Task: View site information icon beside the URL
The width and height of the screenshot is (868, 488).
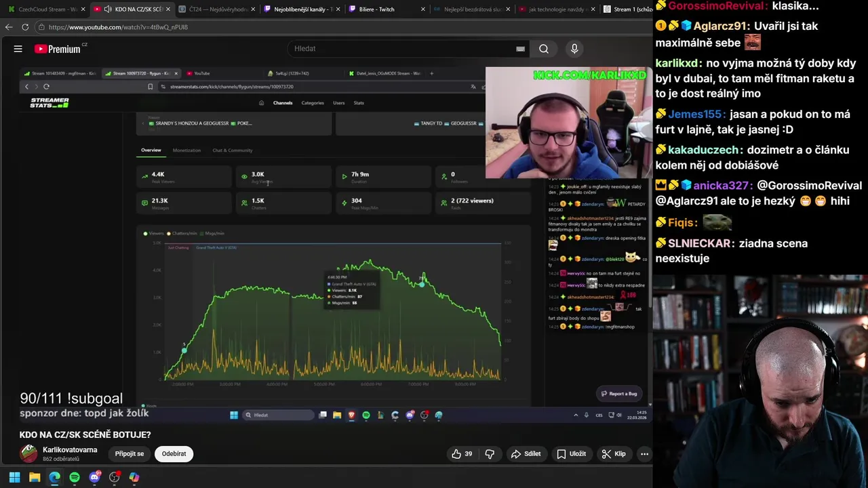Action: point(41,27)
